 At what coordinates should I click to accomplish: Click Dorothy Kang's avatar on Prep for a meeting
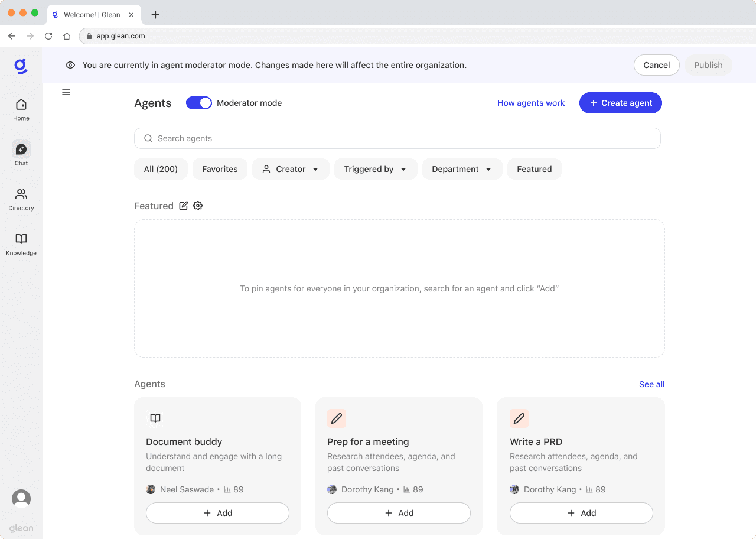pyautogui.click(x=332, y=489)
